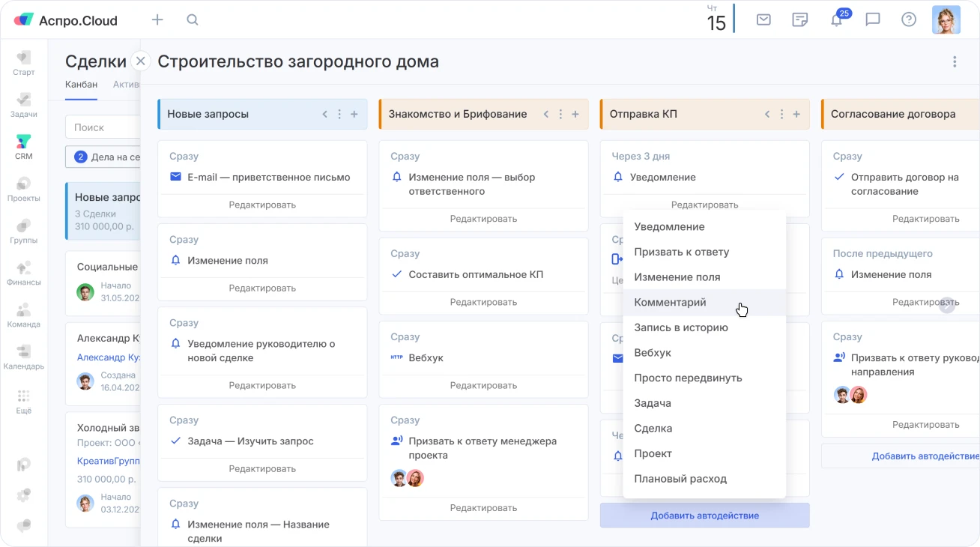Open the chat bubble icon in header
Image resolution: width=980 pixels, height=547 pixels.
pos(873,20)
